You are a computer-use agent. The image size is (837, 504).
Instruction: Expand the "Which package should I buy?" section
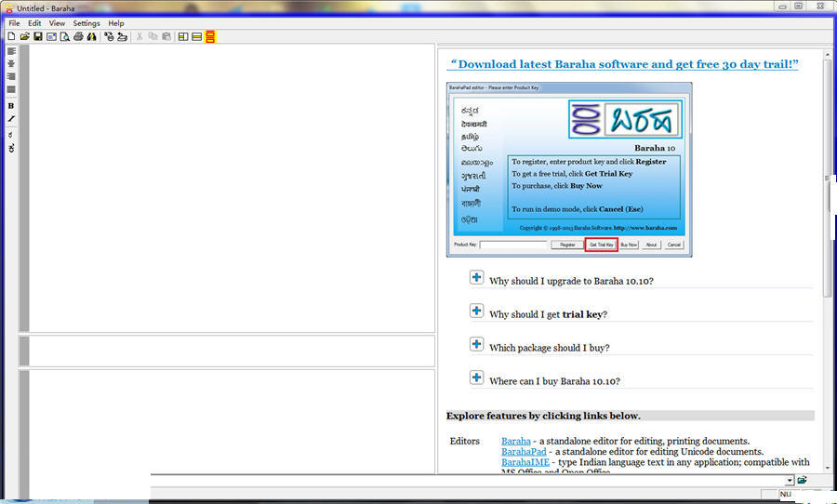coord(476,344)
